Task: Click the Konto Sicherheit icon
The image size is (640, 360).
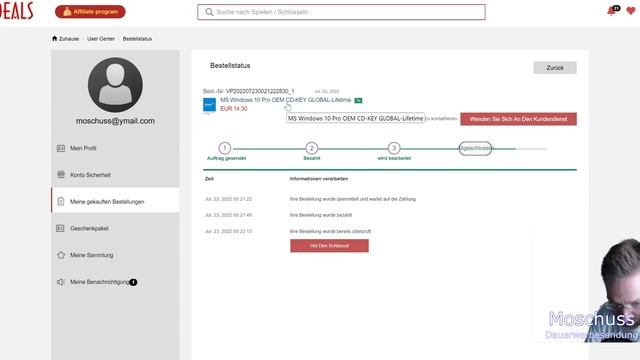Action: (61, 175)
